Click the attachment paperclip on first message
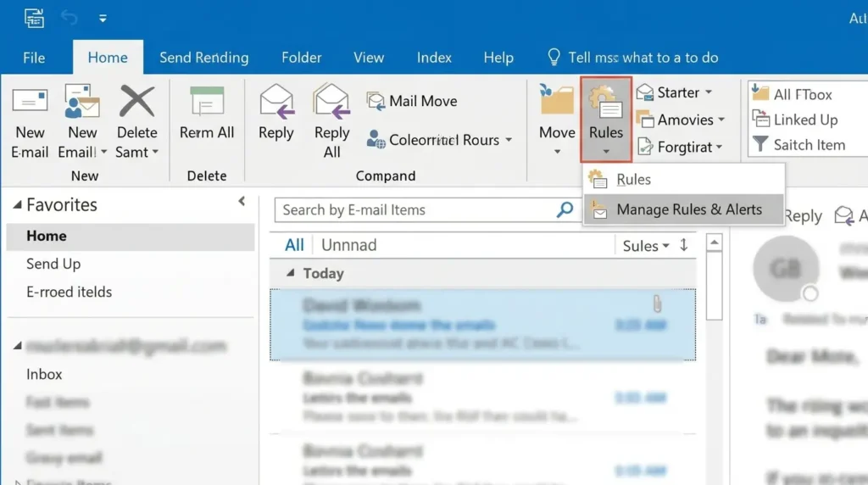Viewport: 868px width, 485px height. (x=657, y=304)
